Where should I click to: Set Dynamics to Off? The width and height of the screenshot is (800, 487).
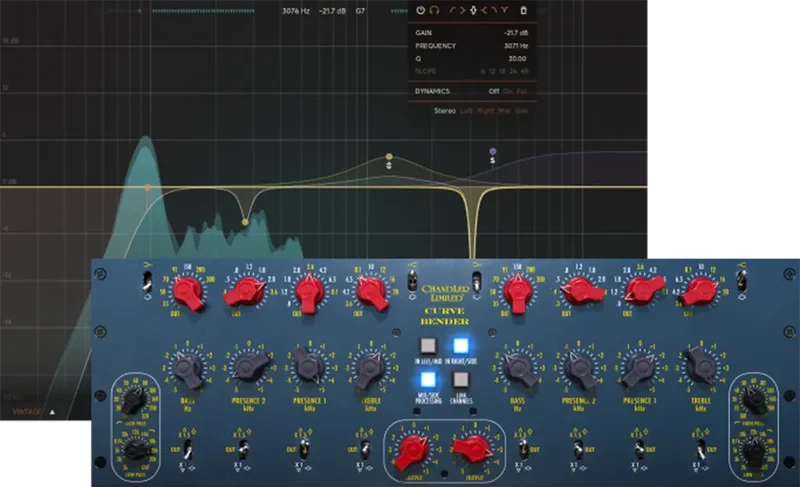(494, 91)
